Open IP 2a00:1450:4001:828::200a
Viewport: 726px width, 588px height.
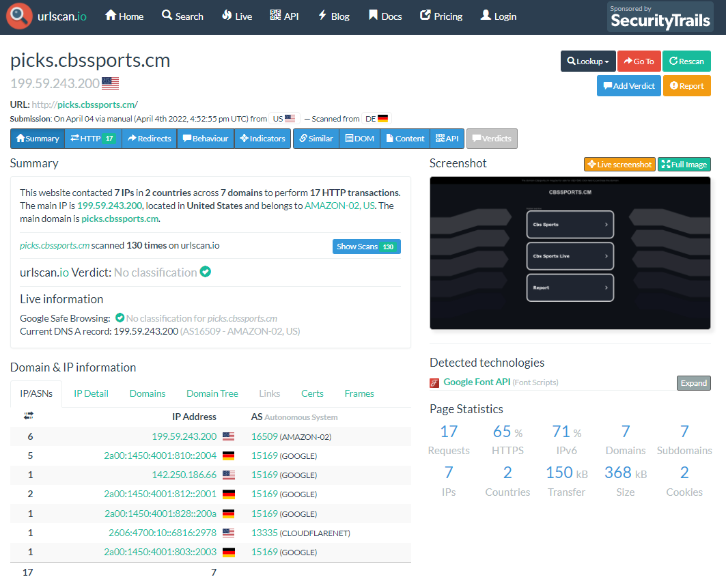(160, 514)
